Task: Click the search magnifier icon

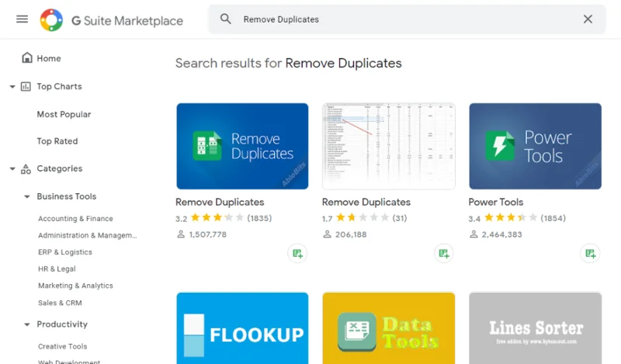Action: pos(225,19)
